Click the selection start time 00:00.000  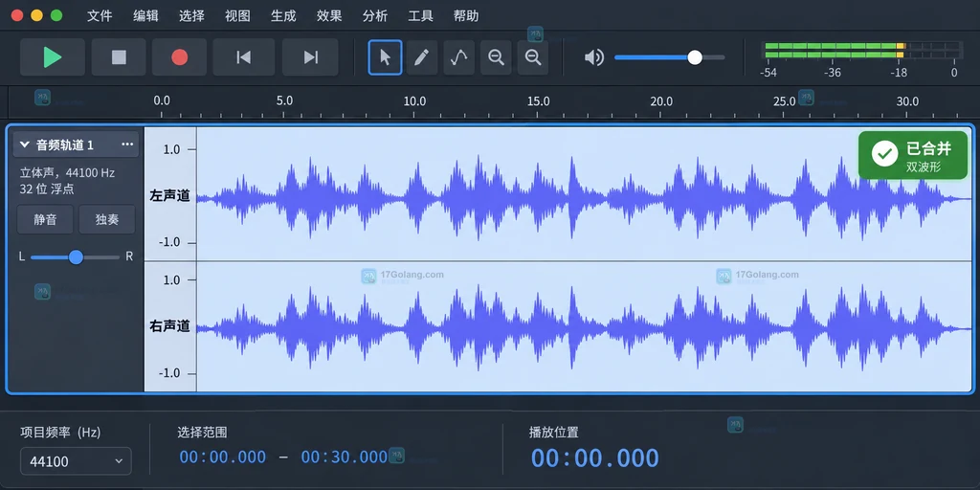tap(222, 457)
